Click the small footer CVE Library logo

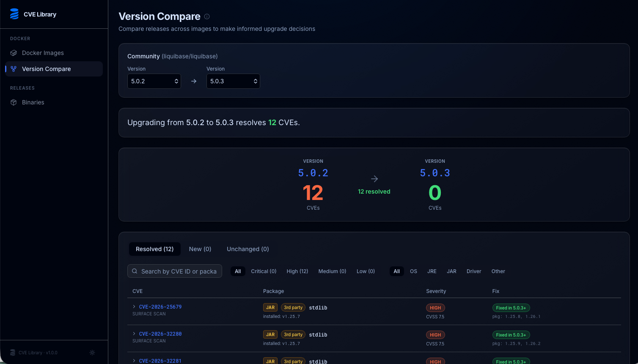coord(13,353)
